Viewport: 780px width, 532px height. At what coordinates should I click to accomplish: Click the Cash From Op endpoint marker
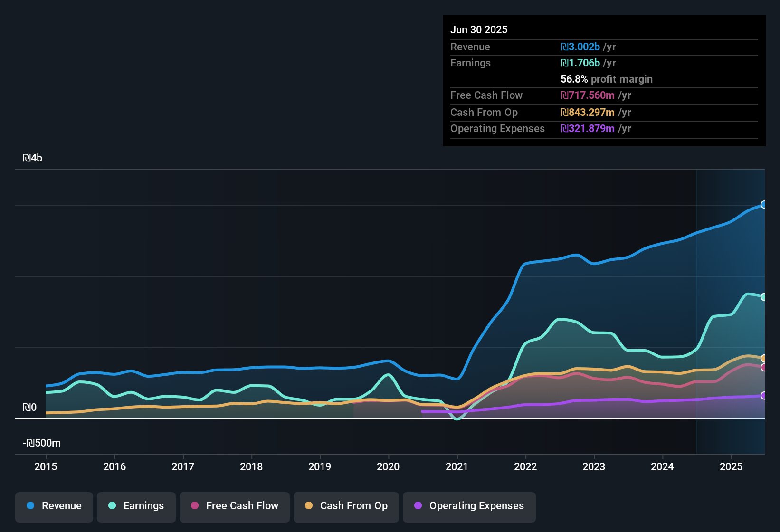[764, 359]
